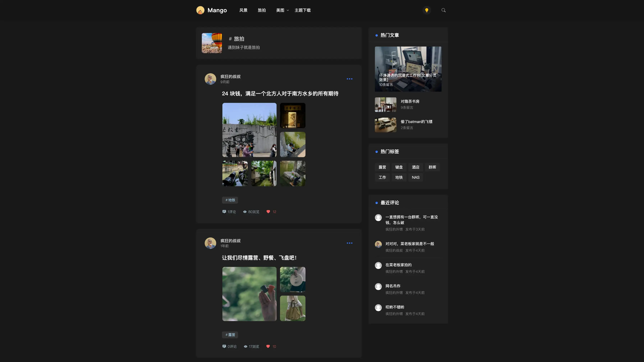Viewport: 644px width, 362px height.
Task: Open the ellipsis options on second post
Action: (x=349, y=243)
